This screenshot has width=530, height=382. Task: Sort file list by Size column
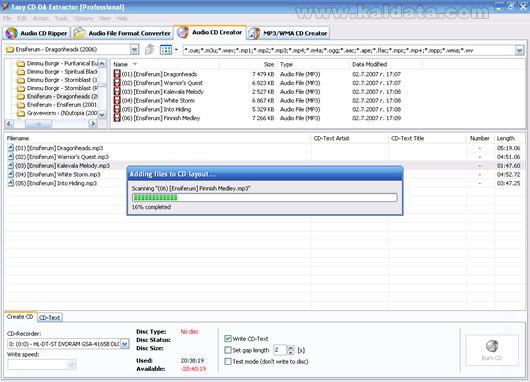pyautogui.click(x=248, y=64)
